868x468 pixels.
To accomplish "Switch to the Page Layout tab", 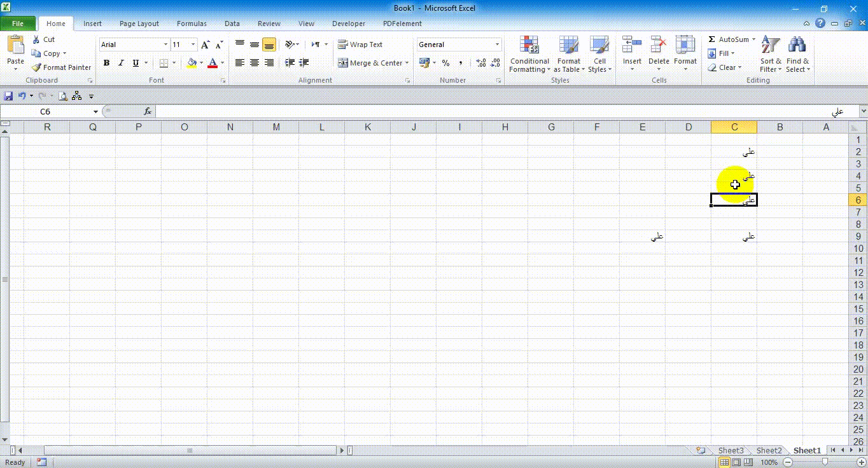I will [x=139, y=24].
